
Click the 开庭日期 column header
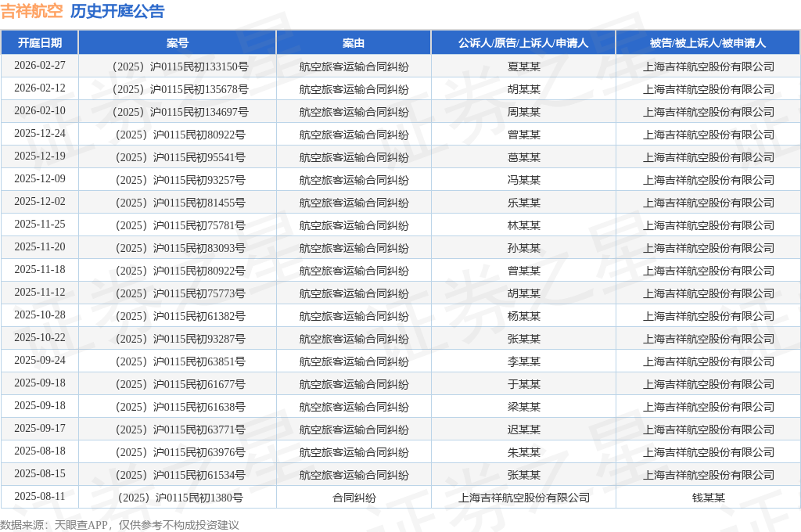[x=39, y=43]
